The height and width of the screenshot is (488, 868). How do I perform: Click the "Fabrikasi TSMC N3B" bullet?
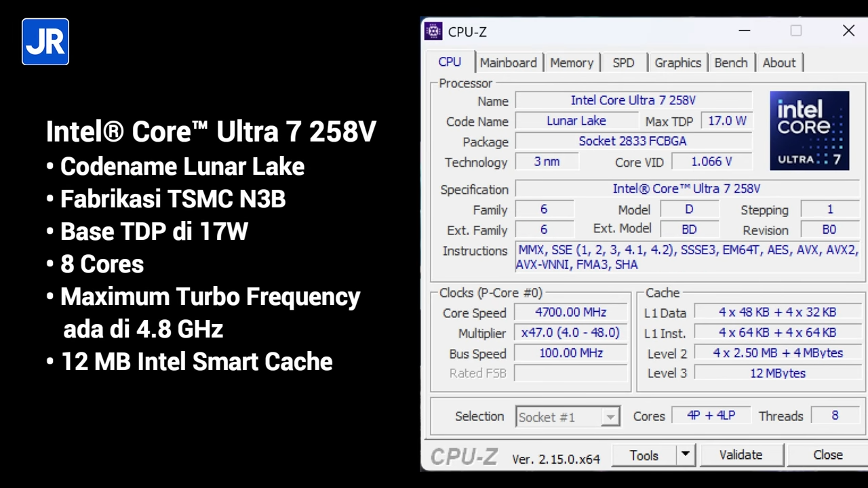(165, 199)
